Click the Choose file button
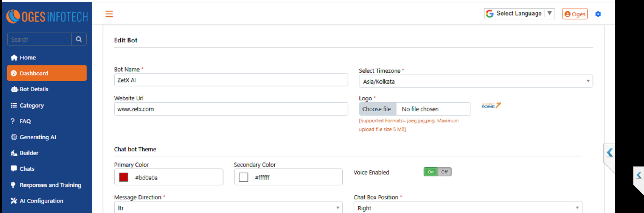Image resolution: width=644 pixels, height=213 pixels. [377, 109]
